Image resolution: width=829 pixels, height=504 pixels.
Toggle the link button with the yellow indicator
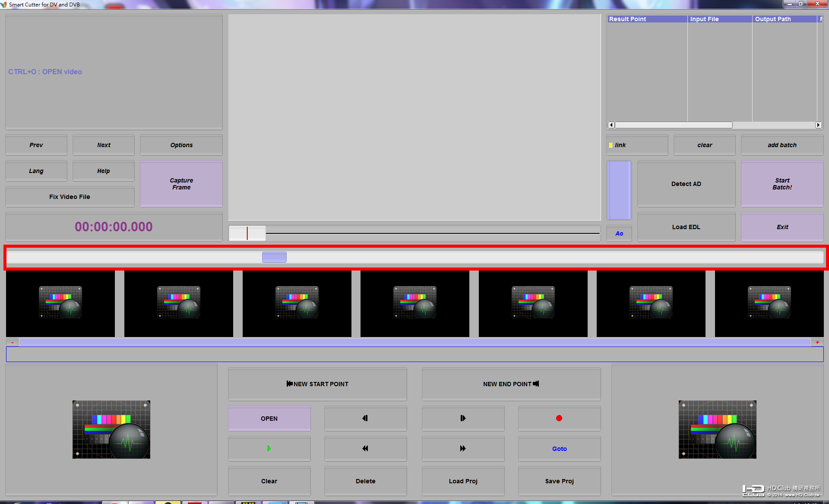[637, 145]
